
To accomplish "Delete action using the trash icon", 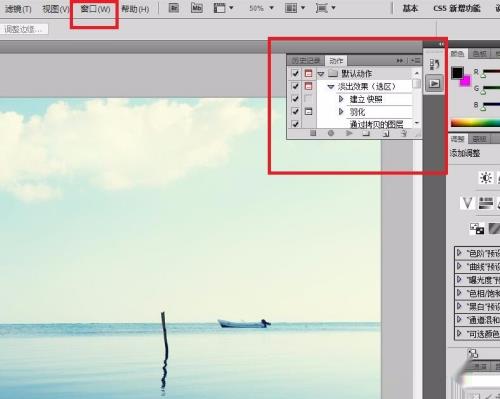I will (404, 134).
